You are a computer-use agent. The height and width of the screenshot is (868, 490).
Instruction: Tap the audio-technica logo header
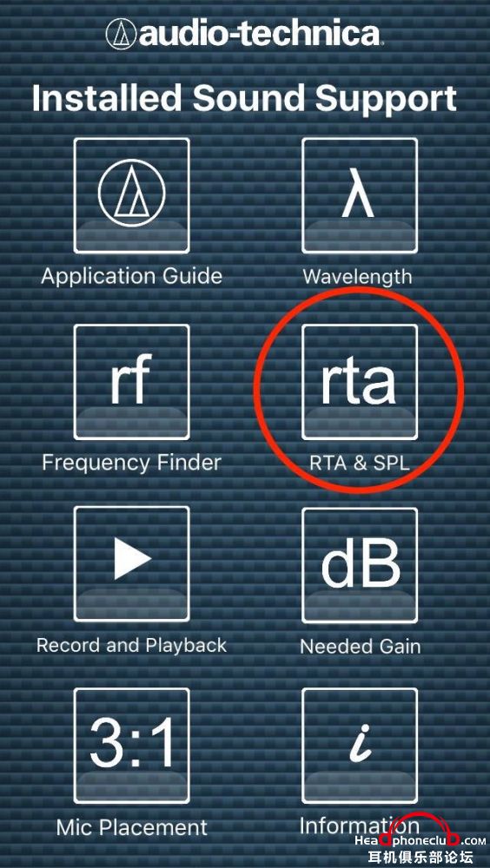tap(244, 33)
